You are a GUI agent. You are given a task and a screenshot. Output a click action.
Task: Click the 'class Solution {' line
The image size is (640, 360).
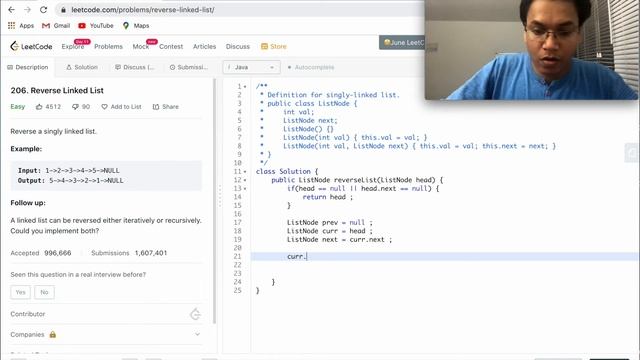pyautogui.click(x=287, y=171)
